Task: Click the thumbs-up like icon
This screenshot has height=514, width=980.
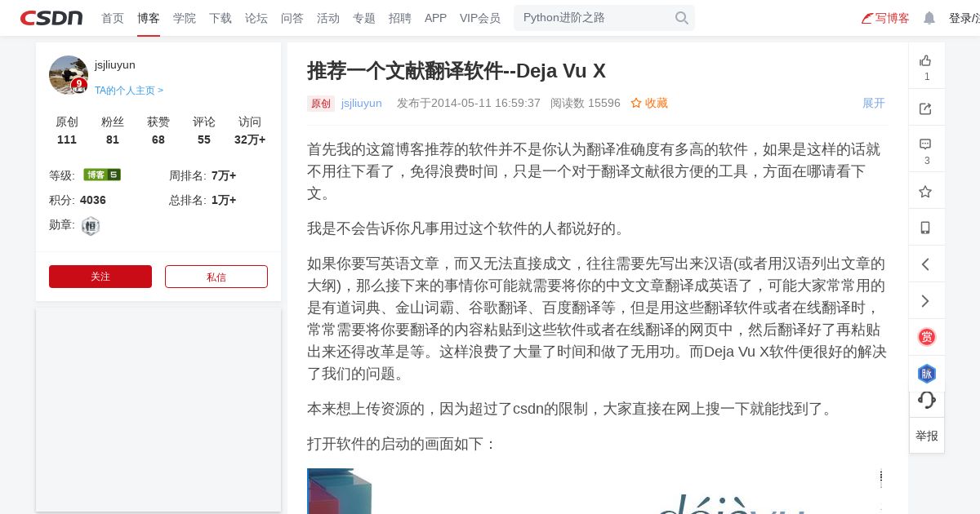Action: [925, 60]
